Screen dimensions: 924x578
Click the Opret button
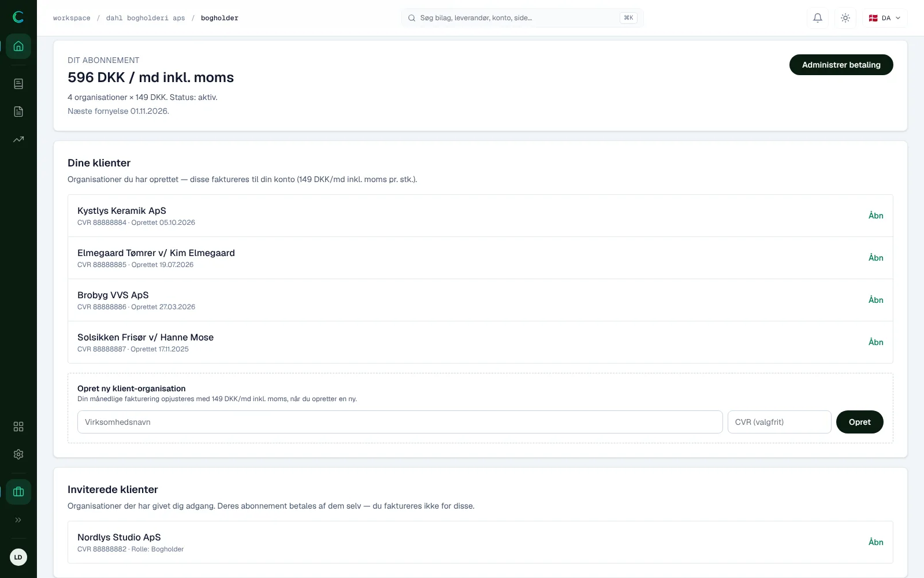[859, 422]
